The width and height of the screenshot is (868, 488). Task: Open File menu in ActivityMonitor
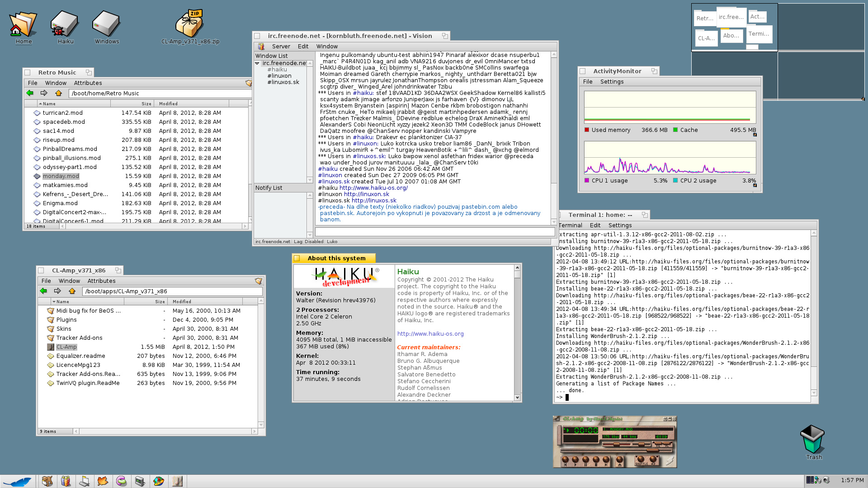click(588, 82)
